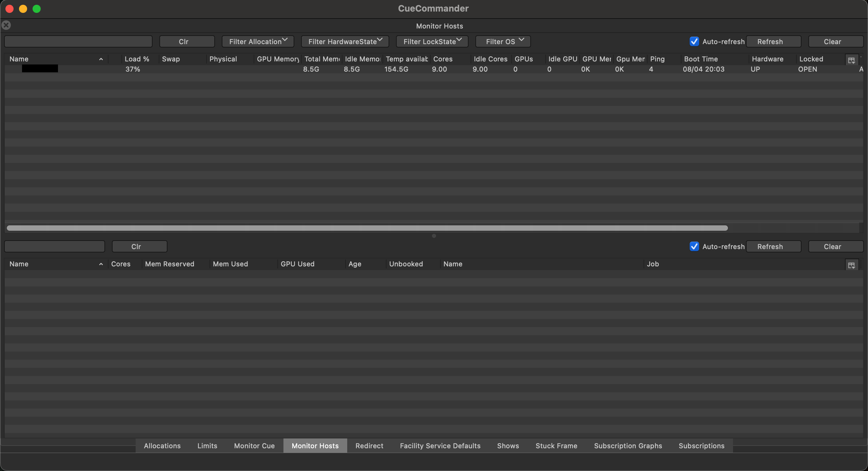Click Clr button next to hosts filter
The image size is (868, 471).
click(x=187, y=41)
